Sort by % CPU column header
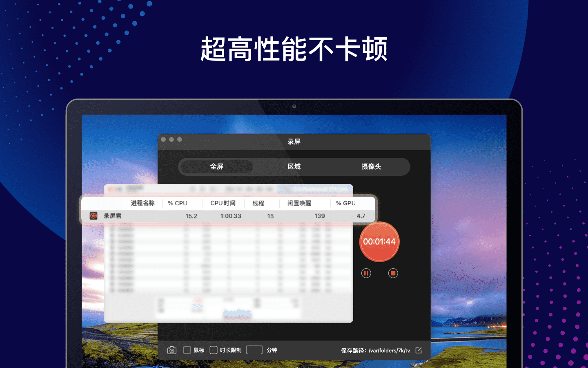588x368 pixels. (178, 203)
